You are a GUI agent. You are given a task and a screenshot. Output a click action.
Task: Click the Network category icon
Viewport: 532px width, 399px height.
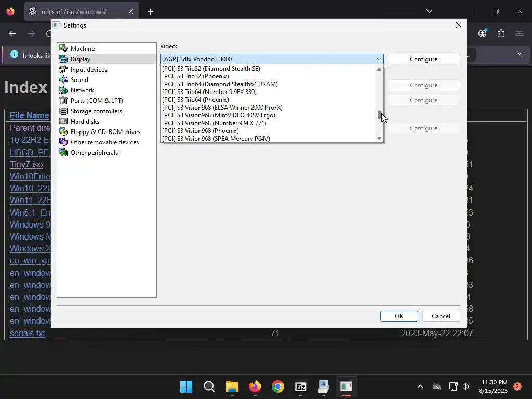point(63,90)
